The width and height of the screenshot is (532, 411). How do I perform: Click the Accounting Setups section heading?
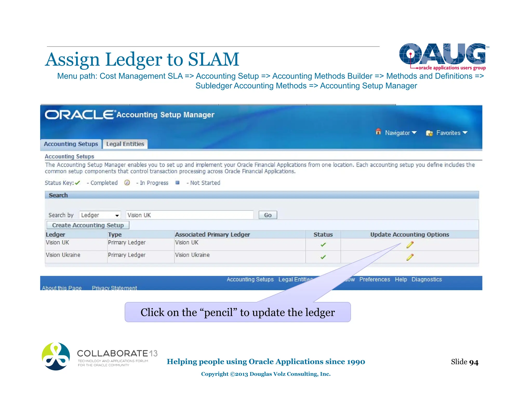69,156
